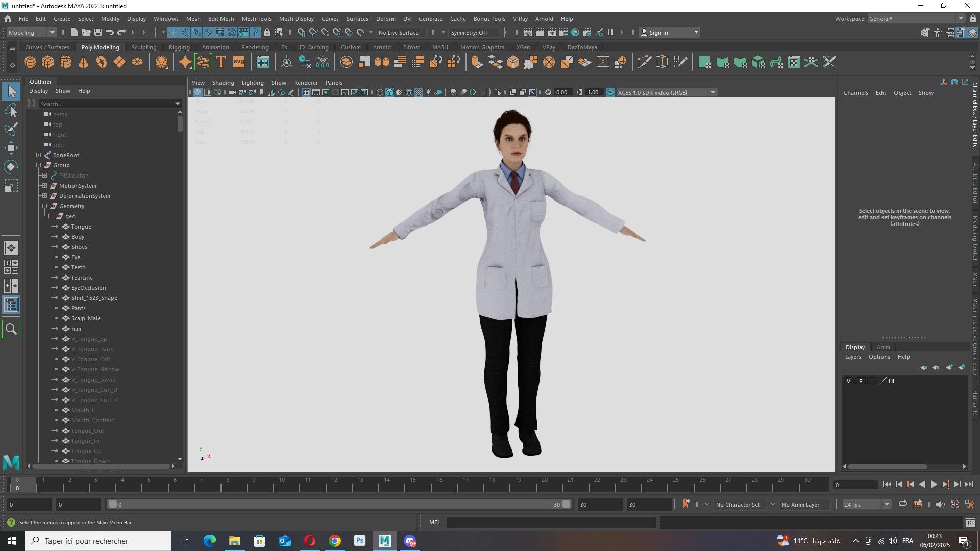Open the Sign In dropdown
This screenshot has height=551, width=980.
click(x=670, y=32)
